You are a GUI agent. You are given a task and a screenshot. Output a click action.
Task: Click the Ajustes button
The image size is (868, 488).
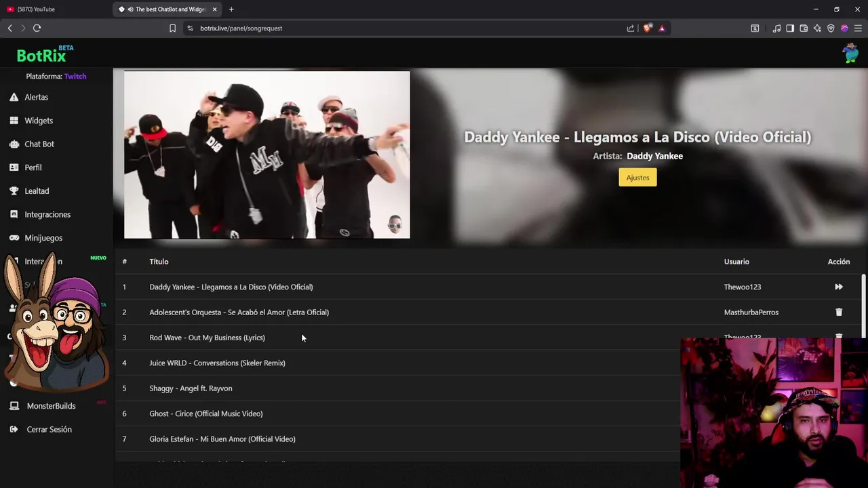tap(637, 178)
